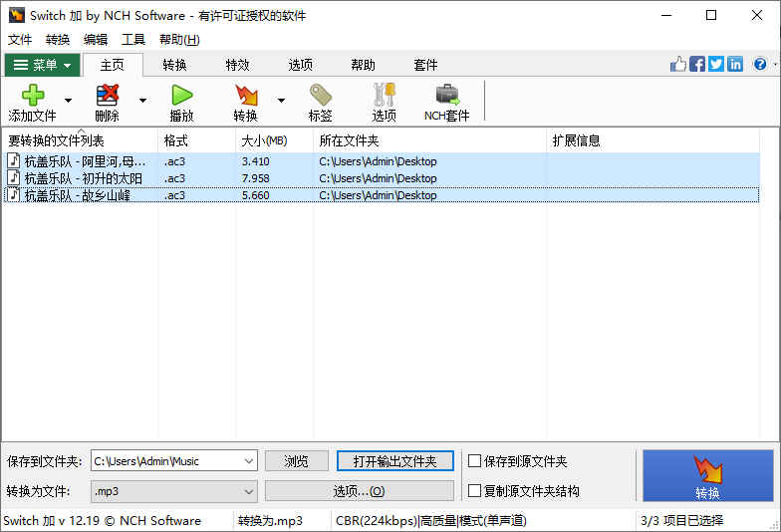Screen dimensions: 781x532
Task: Open the 文件 menu
Action: click(x=20, y=40)
